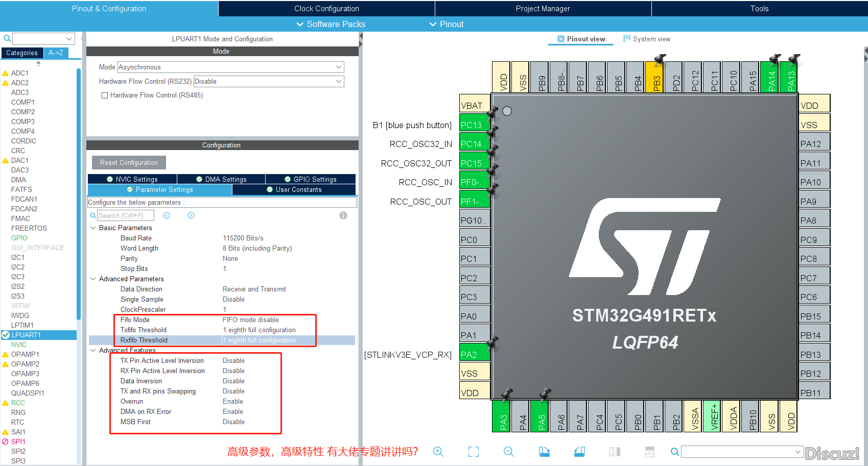Open the GPIO Settings tab
Screen dimensions: 868x466
pos(311,179)
